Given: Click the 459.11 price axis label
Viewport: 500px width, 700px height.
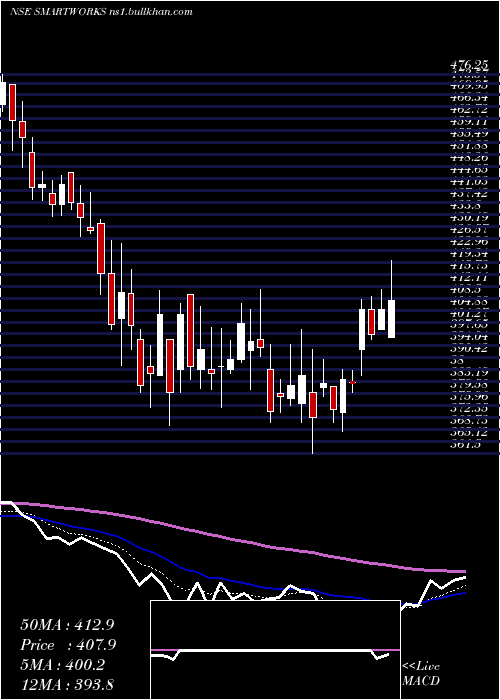Looking at the screenshot, I should (x=469, y=122).
